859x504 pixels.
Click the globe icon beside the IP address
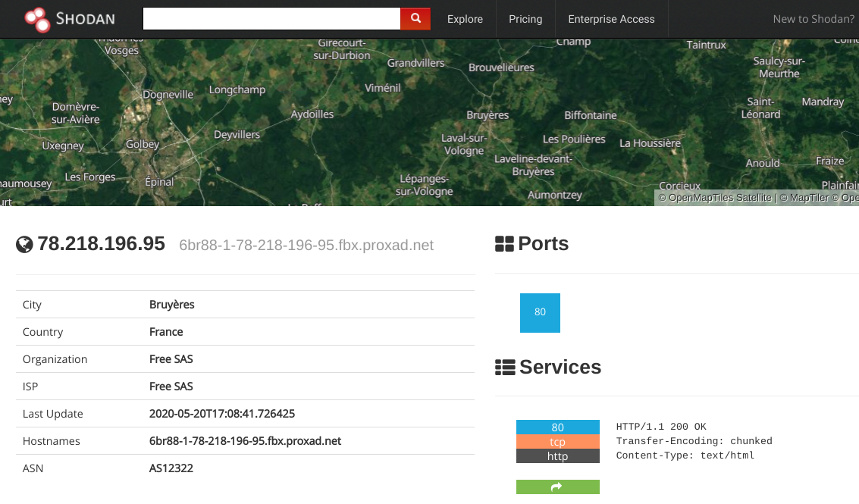click(25, 244)
